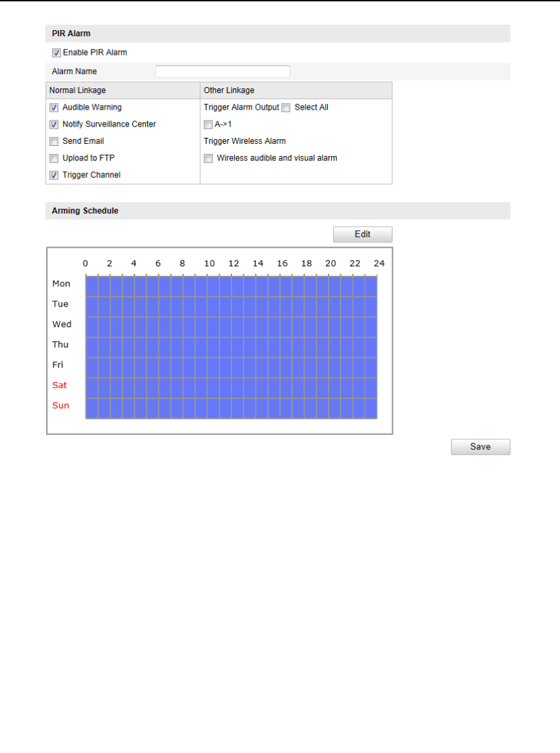Enable Wireless audible and visual alarm
Screen dimensions: 560x753
[x=208, y=158]
